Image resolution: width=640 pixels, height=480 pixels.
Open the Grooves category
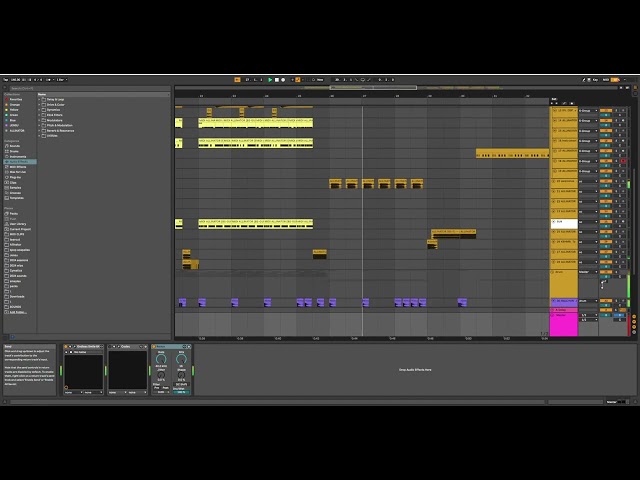coord(15,193)
